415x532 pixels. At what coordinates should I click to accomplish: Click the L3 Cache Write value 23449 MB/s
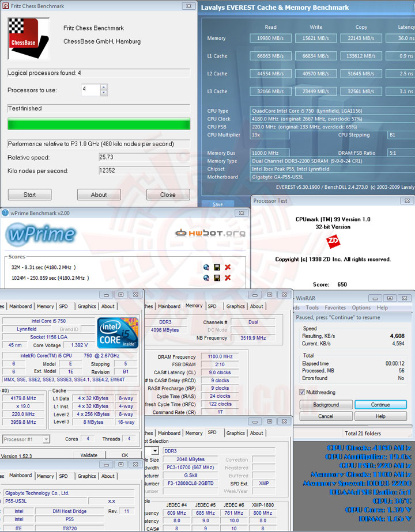(316, 91)
